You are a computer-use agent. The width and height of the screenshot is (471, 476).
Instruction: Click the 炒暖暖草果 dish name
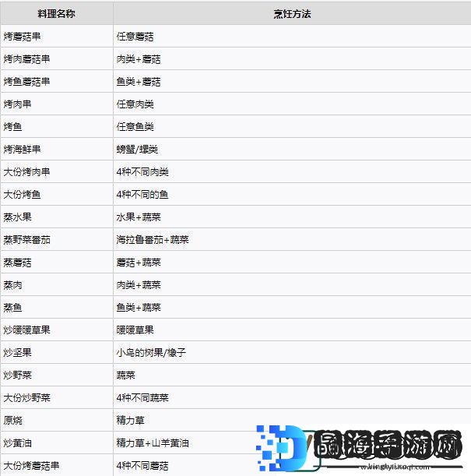(26, 330)
